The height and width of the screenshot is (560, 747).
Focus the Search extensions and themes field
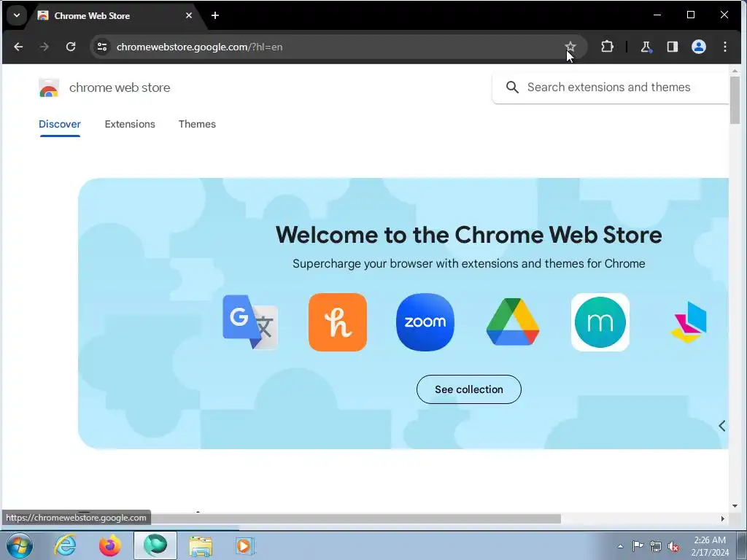tap(611, 87)
